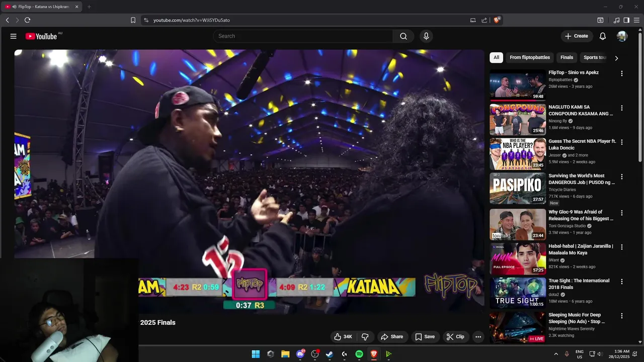
Task: Open the media controls music note icon
Action: coord(616,20)
